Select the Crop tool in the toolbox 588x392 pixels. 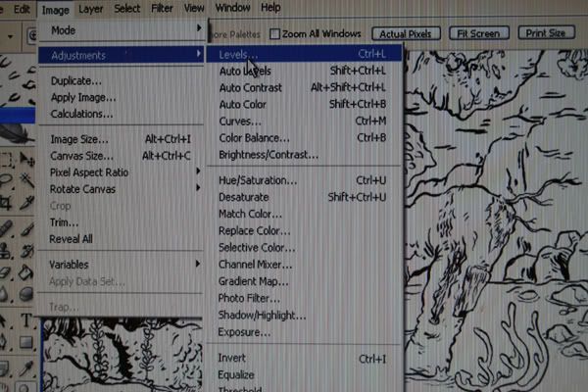coord(6,203)
